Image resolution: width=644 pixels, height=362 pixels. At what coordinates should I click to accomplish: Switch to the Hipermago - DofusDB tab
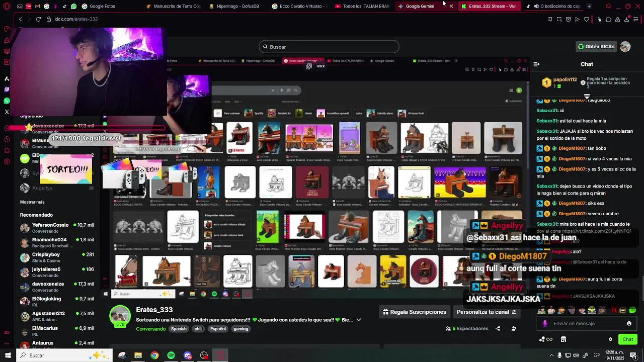[236, 6]
